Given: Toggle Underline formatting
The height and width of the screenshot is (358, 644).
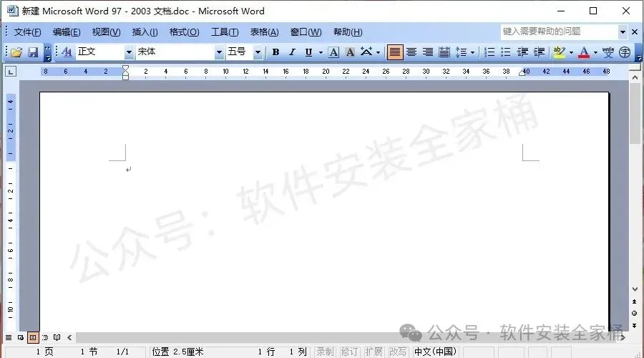Looking at the screenshot, I should (x=308, y=52).
